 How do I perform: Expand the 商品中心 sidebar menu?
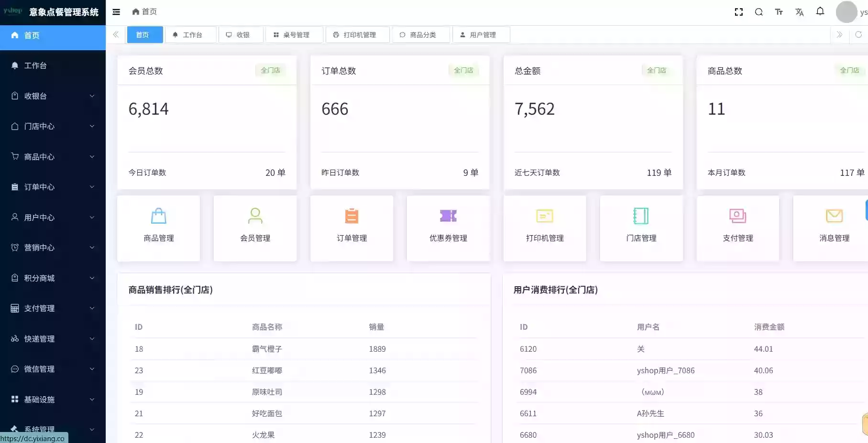39,156
